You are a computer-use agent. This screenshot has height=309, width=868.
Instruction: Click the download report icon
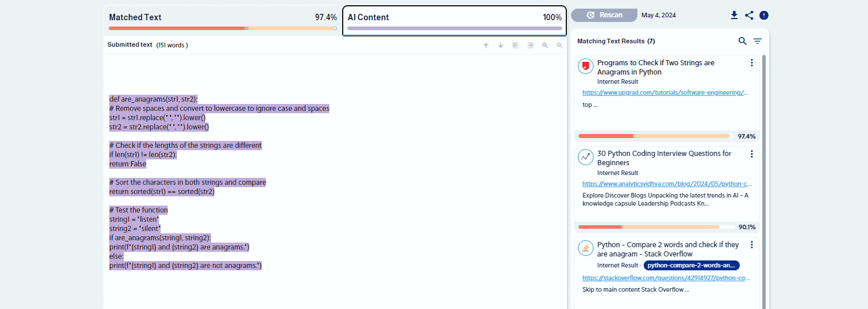tap(734, 16)
